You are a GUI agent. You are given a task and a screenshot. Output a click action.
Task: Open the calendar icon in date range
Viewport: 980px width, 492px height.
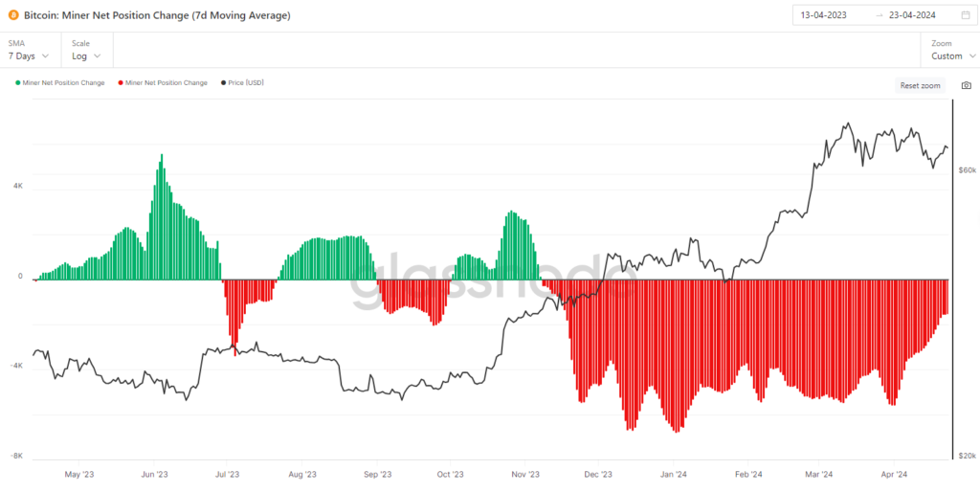[x=965, y=15]
